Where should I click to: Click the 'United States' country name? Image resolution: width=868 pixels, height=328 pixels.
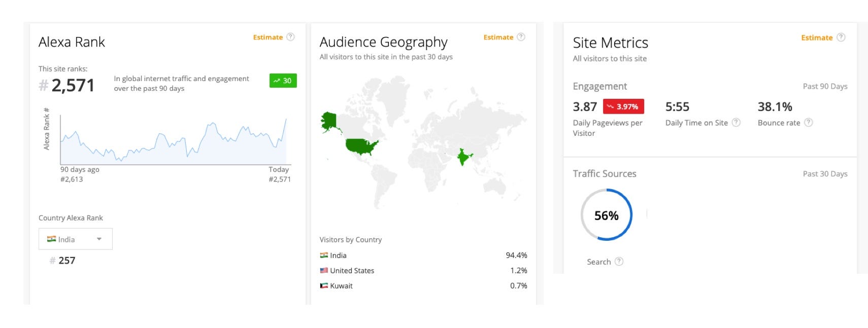tap(352, 271)
